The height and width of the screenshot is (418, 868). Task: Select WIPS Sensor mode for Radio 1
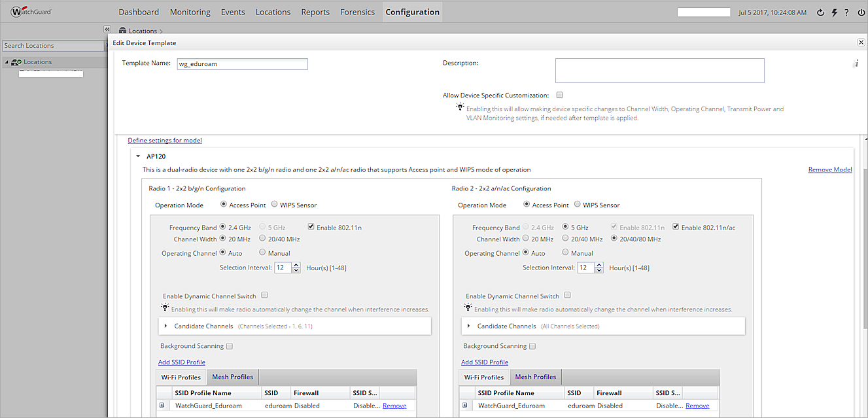(x=275, y=205)
